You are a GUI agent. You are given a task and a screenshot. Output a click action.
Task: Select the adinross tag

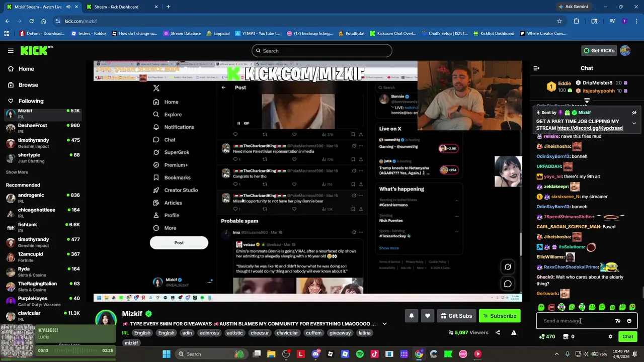pos(209,333)
